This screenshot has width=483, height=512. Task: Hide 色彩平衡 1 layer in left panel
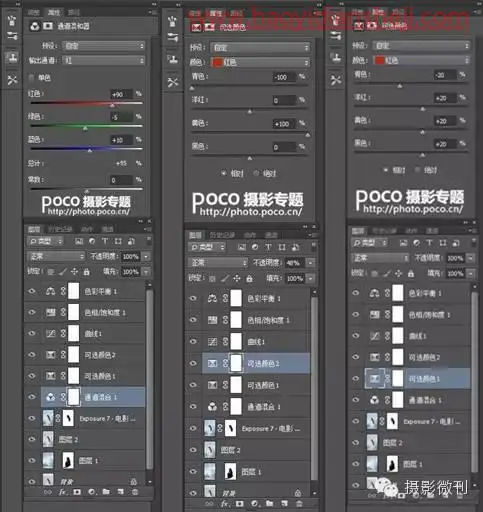click(32, 291)
